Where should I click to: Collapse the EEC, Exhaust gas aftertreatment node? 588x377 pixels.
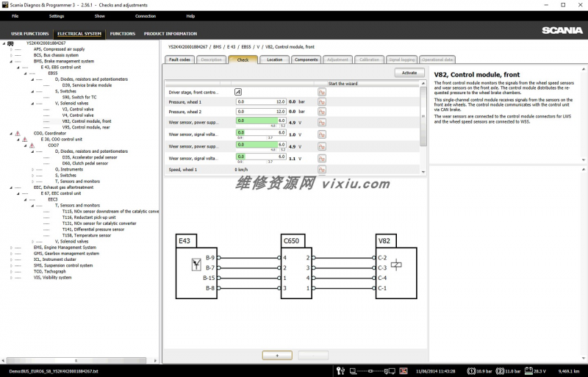11,187
